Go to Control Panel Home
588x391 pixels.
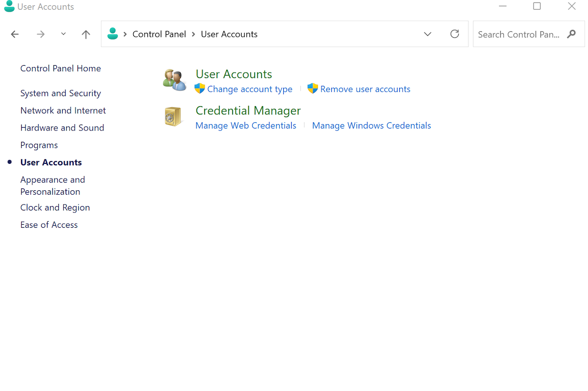point(60,69)
